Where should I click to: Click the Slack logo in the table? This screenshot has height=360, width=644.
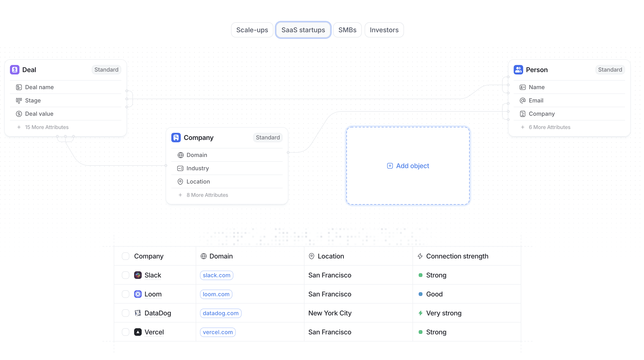tap(138, 275)
